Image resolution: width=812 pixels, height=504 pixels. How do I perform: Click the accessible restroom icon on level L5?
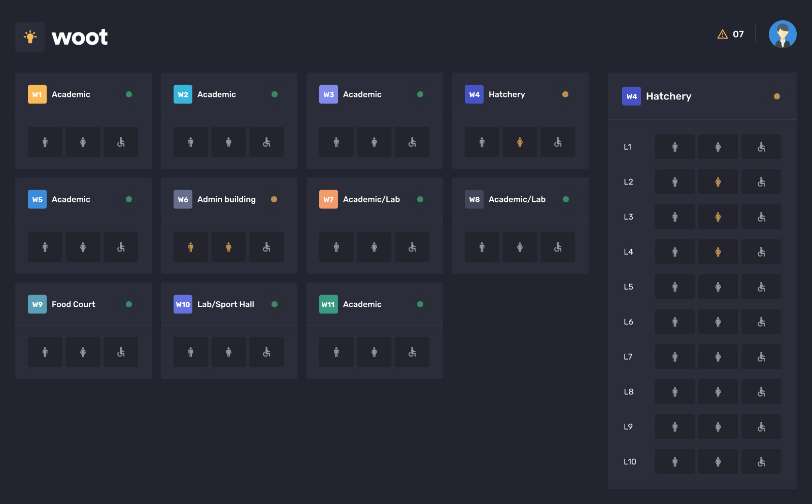point(761,287)
